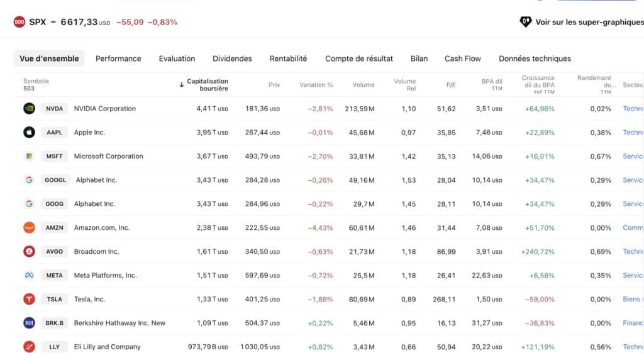Screen dimensions: 644x353
Task: Open the Meta Platforms, Inc. link
Action: point(105,275)
